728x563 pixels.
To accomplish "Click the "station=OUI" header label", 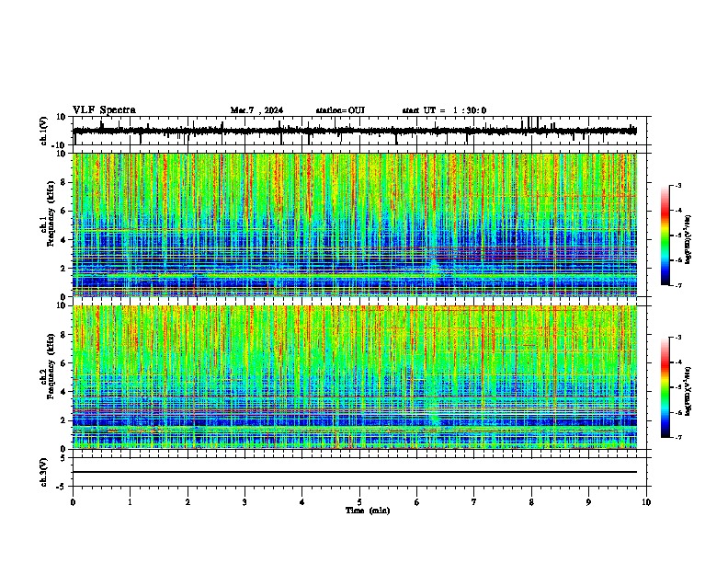I will point(340,110).
